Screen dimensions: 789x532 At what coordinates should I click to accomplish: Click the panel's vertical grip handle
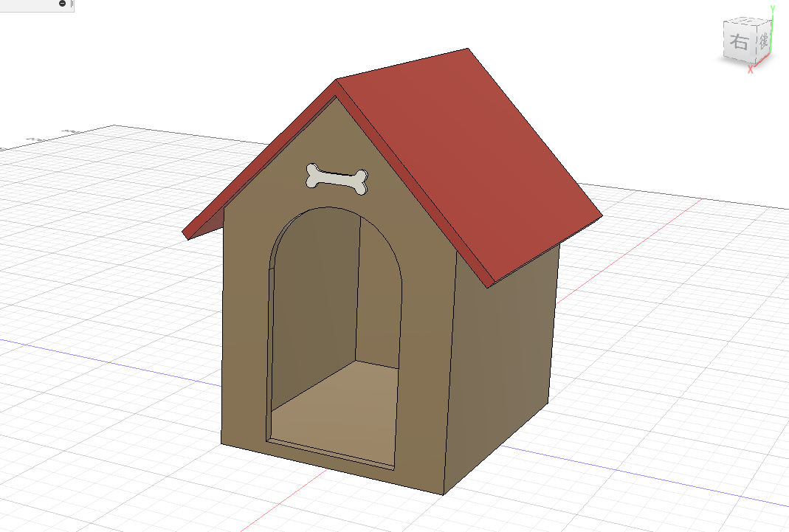point(72,4)
